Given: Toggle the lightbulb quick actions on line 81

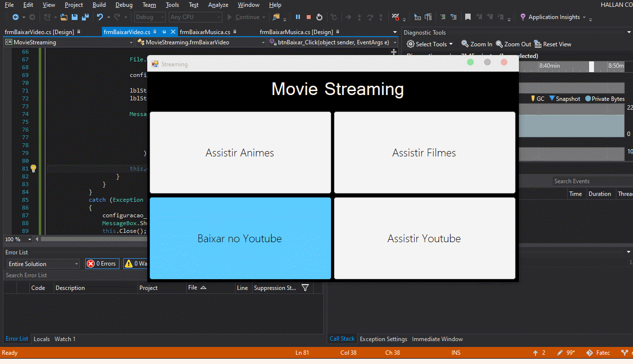Looking at the screenshot, I should [x=33, y=169].
